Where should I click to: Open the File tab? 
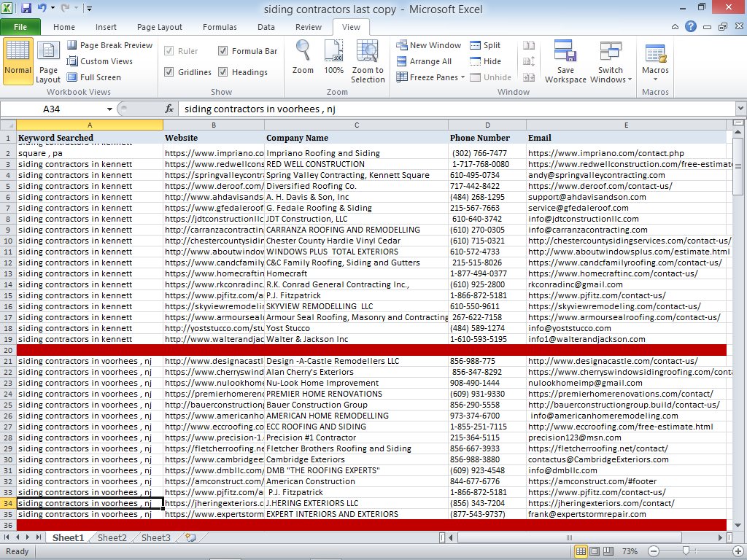click(x=20, y=27)
